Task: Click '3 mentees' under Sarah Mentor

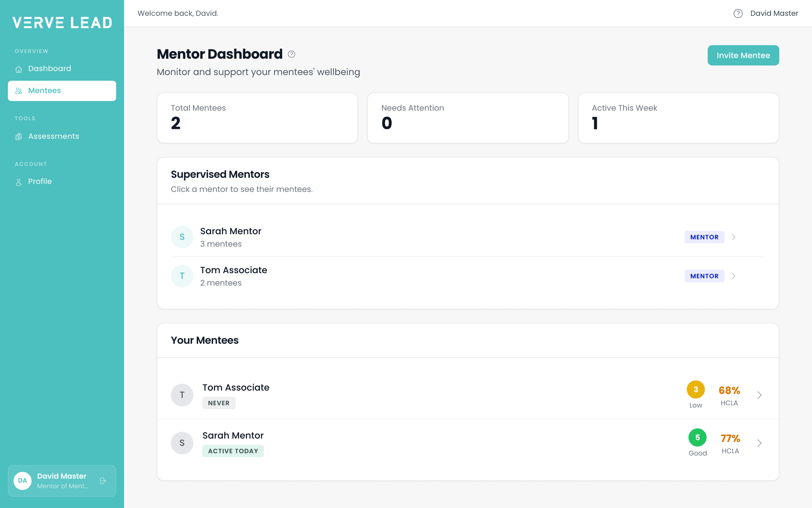Action: [221, 244]
